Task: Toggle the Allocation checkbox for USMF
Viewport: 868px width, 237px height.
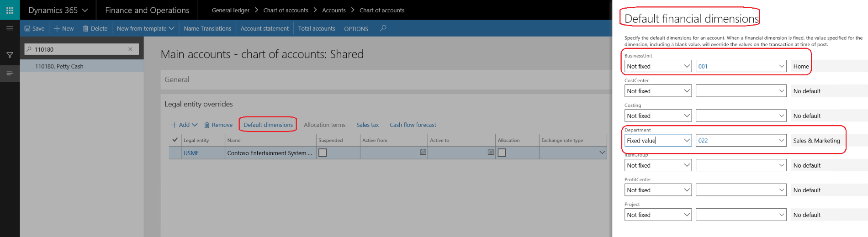Action: click(x=502, y=153)
